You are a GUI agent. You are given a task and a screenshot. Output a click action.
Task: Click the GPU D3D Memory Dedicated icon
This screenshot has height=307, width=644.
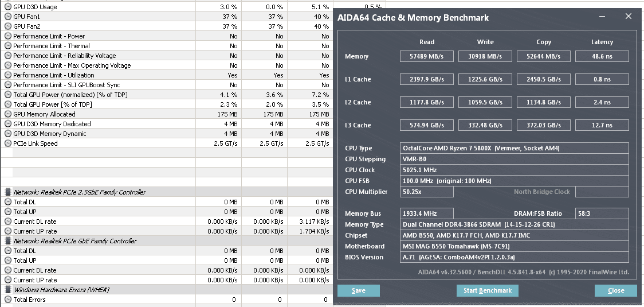pos(8,124)
